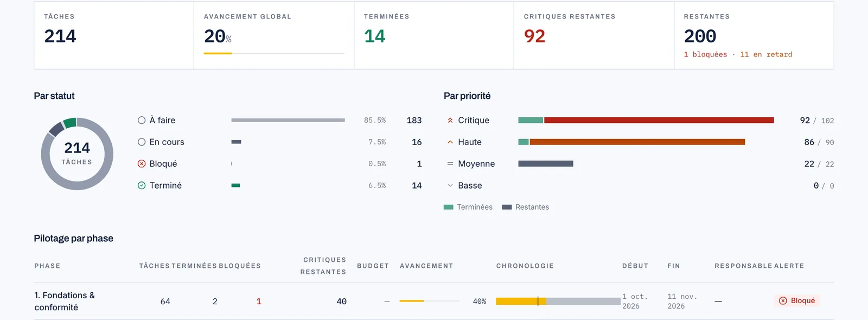Select the Moyenne equals-sign priority icon
The height and width of the screenshot is (320, 868).
pos(450,164)
